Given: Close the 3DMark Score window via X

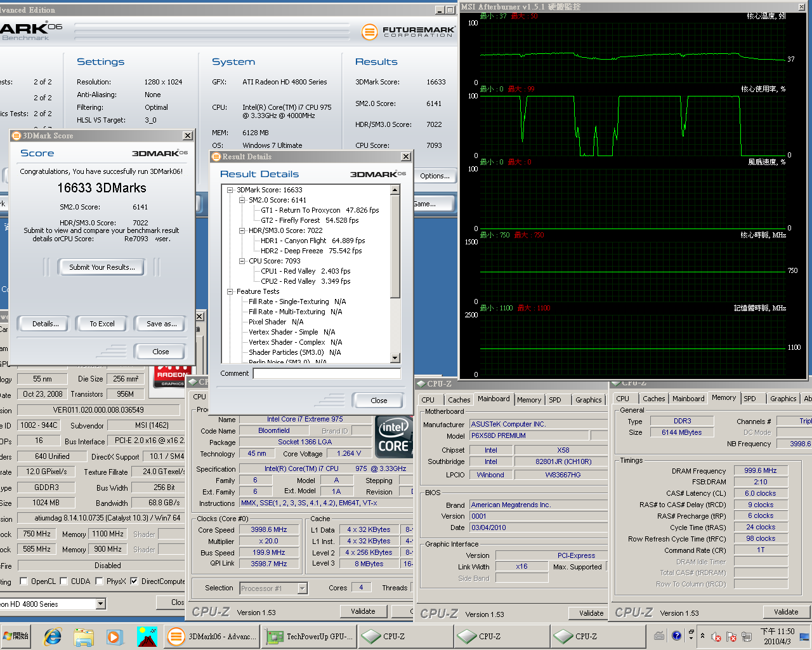Looking at the screenshot, I should pos(188,136).
